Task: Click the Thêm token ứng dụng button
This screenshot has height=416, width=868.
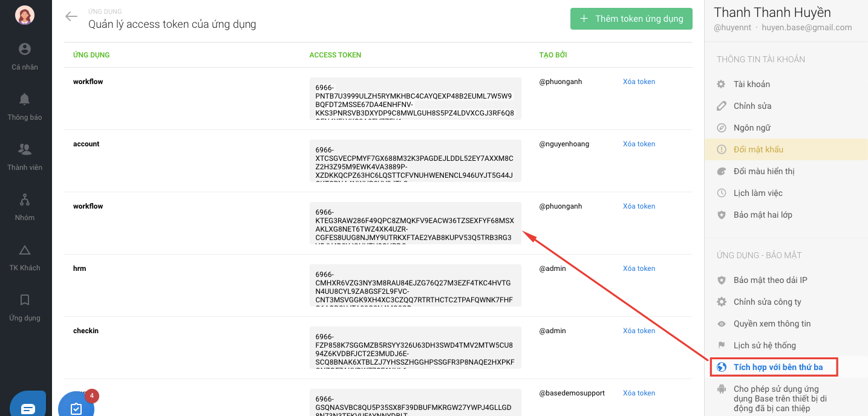Action: (631, 19)
